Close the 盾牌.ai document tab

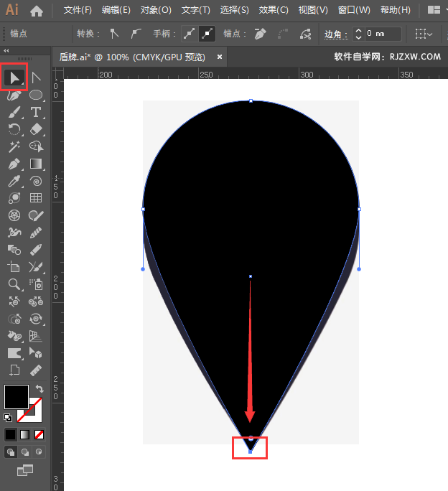220,57
